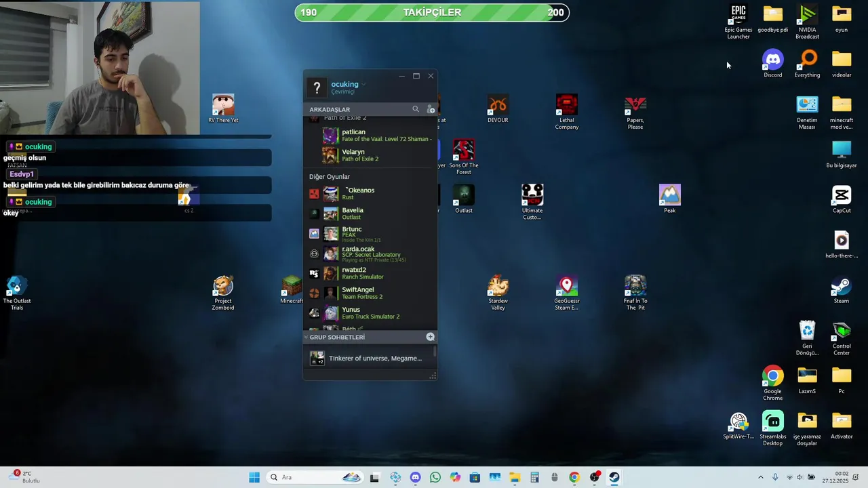Viewport: 868px width, 488px height.
Task: Click the ARKADAŞLAR header label
Action: point(330,109)
